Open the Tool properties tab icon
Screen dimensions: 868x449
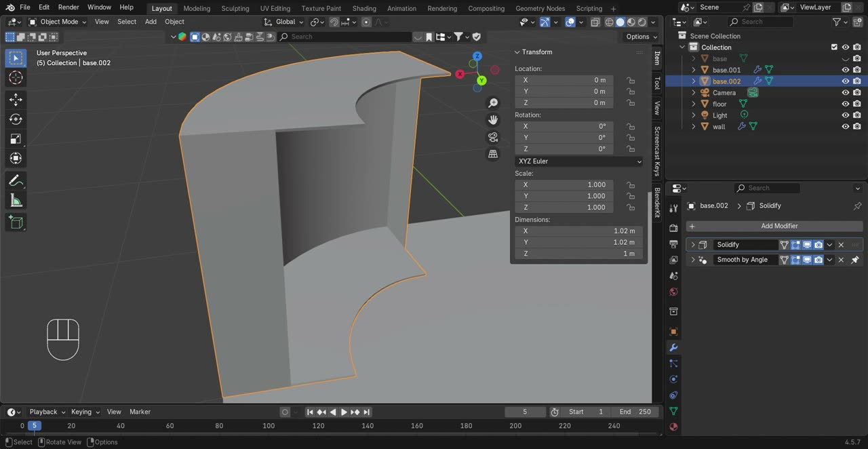[673, 208]
